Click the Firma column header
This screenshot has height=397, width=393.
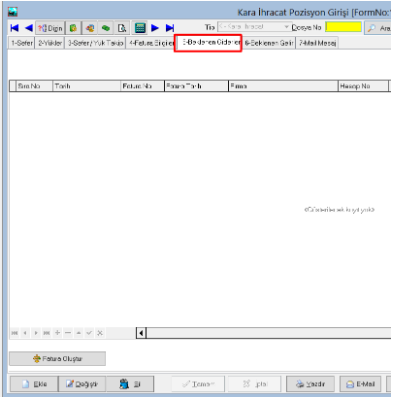pos(283,86)
